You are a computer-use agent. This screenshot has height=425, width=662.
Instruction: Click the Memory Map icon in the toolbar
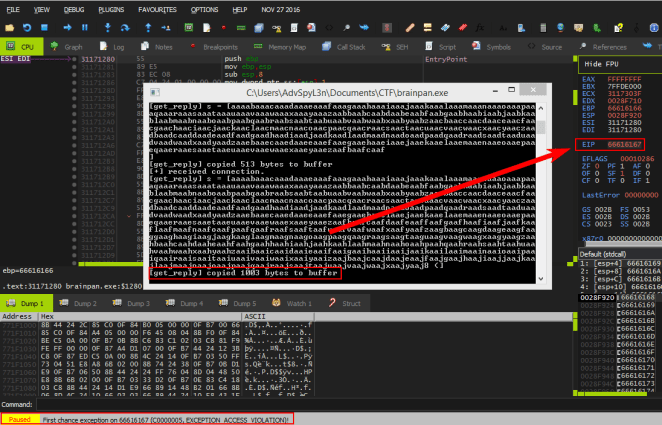(x=241, y=28)
